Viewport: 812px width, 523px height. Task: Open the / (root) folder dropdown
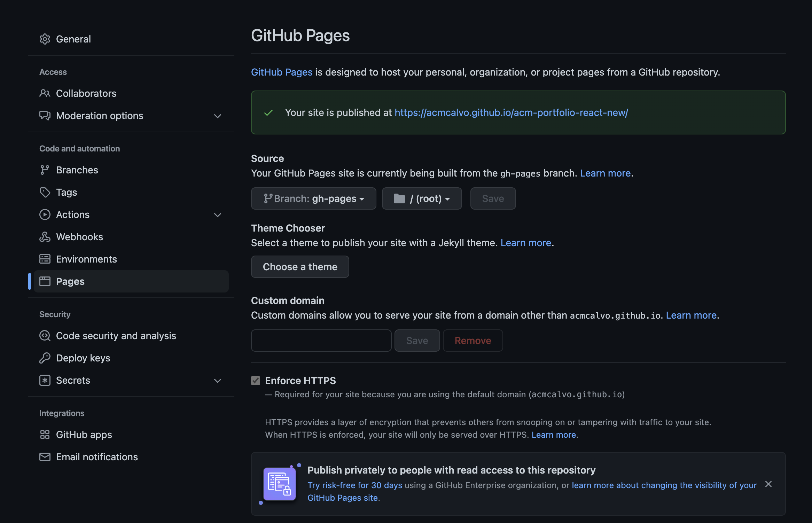click(x=422, y=198)
